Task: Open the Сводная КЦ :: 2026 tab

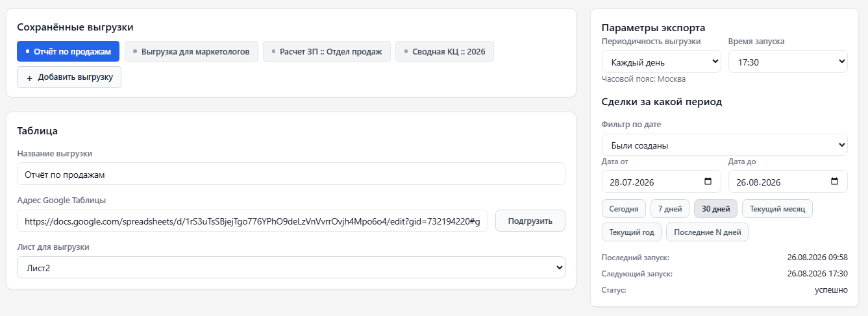Action: [445, 51]
